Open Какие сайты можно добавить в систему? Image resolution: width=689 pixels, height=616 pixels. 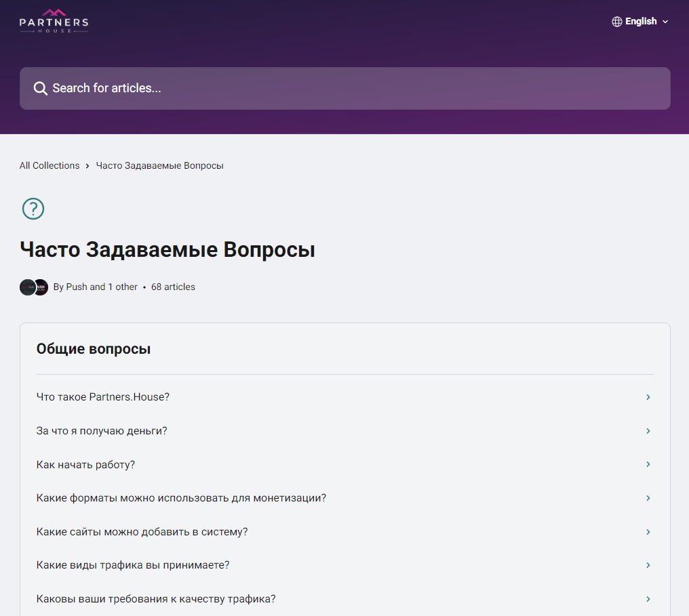tap(345, 532)
